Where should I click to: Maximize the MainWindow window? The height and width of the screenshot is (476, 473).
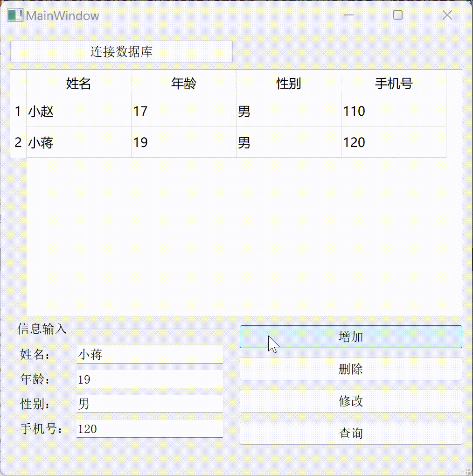tap(398, 15)
